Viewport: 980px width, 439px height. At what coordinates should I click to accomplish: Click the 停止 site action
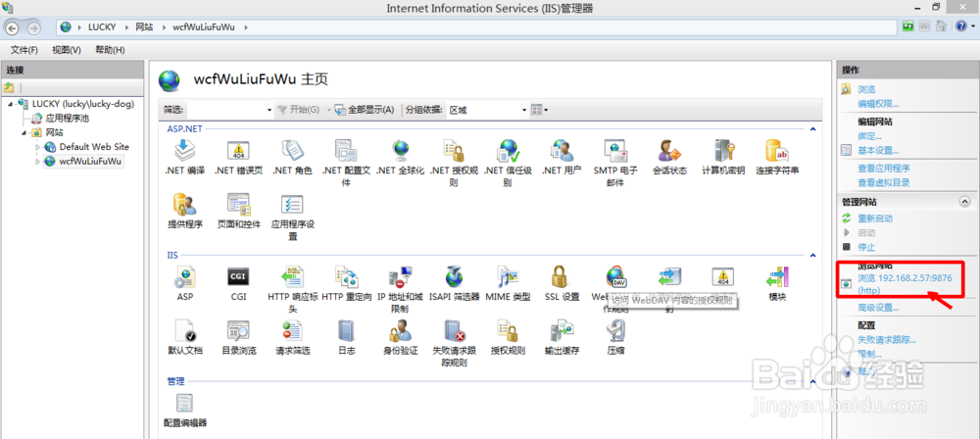tap(866, 247)
